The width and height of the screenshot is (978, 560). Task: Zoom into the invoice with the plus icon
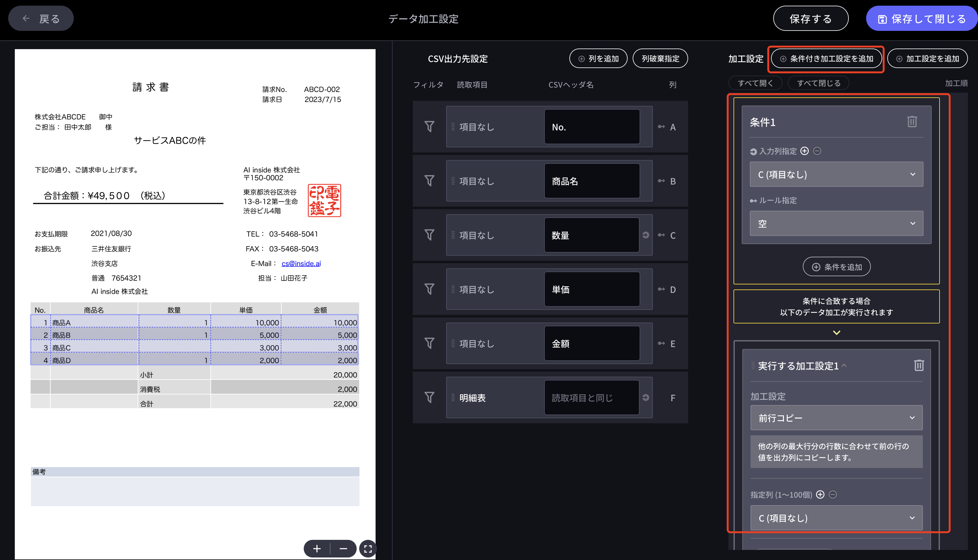pos(317,548)
